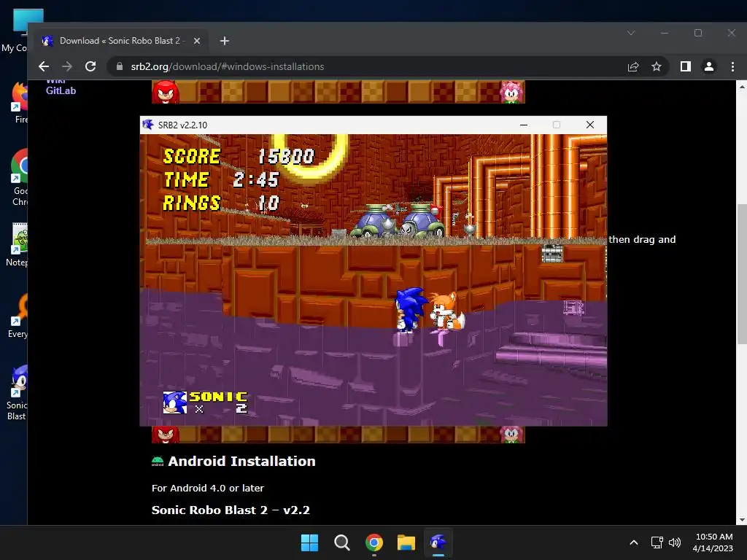Reload the srb2.org page

pyautogui.click(x=90, y=66)
